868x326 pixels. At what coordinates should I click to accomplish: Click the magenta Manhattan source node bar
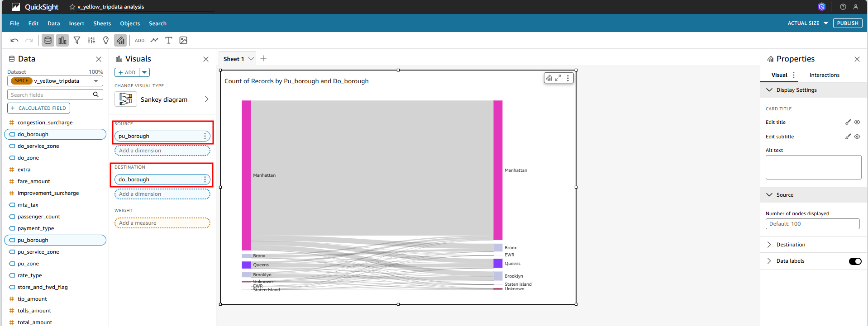[246, 175]
